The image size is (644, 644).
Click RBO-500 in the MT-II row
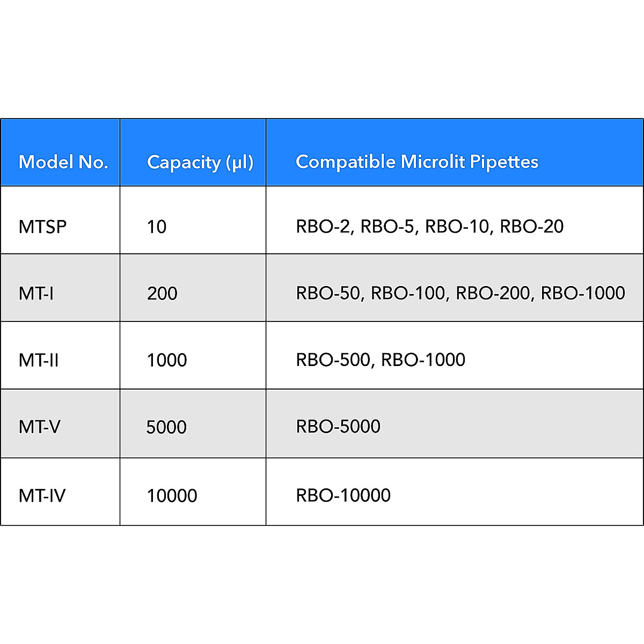333,360
